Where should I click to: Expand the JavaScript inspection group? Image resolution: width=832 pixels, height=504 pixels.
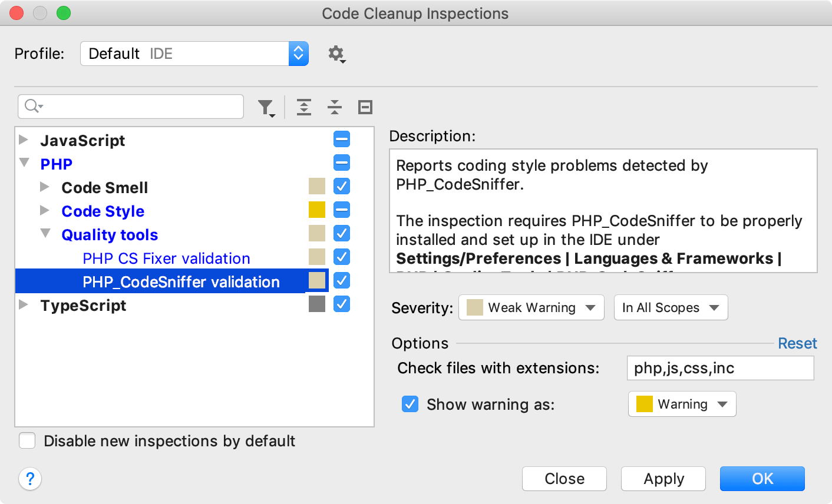click(24, 140)
